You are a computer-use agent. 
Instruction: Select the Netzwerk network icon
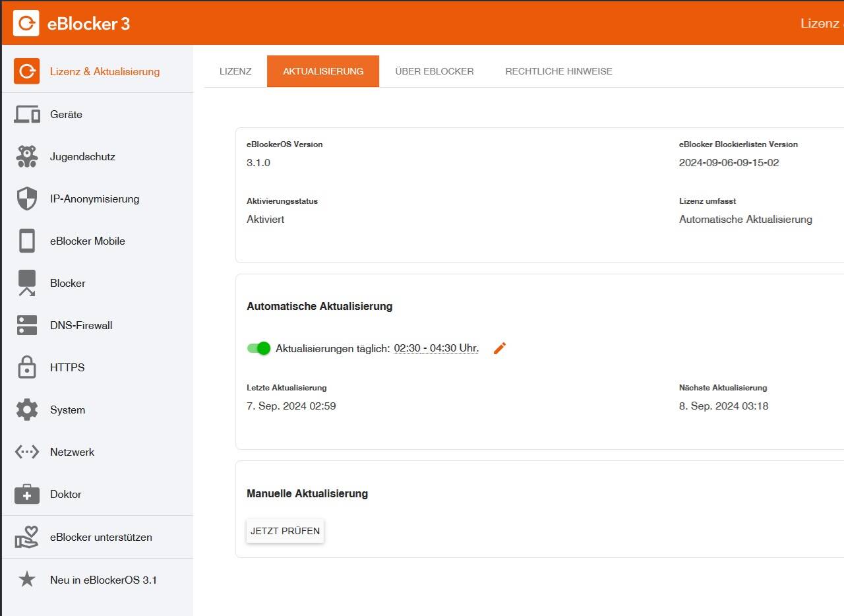point(26,452)
